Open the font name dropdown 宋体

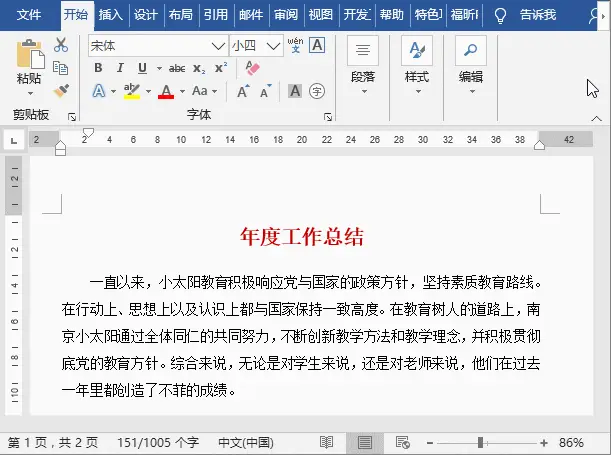click(218, 46)
